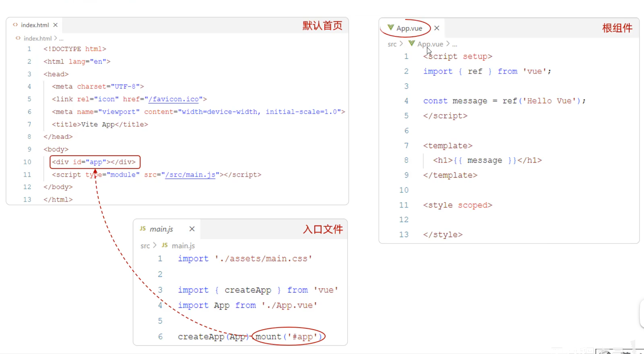The width and height of the screenshot is (644, 354).
Task: Click the script setup line in App.vue
Action: [457, 57]
